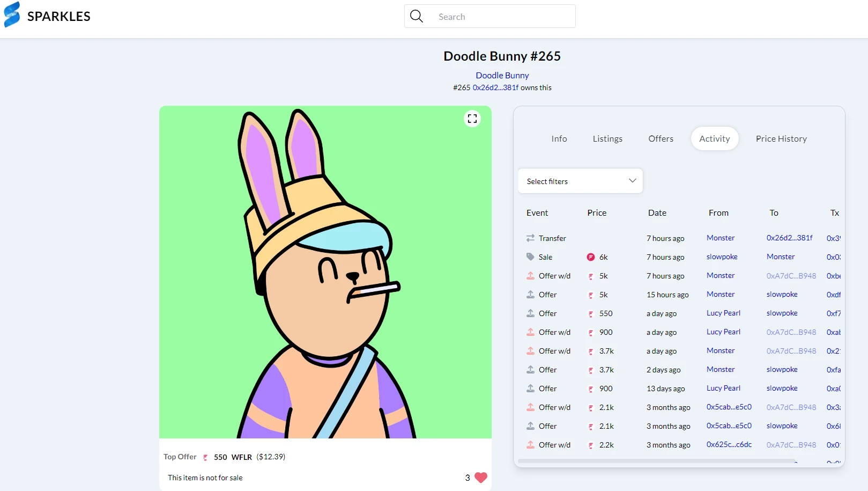Click the Date column header
The height and width of the screenshot is (491, 868).
pos(657,212)
